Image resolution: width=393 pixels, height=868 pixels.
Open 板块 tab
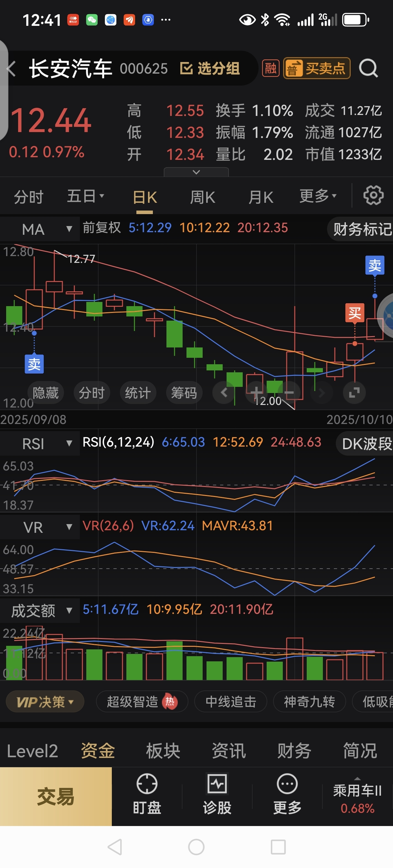163,751
